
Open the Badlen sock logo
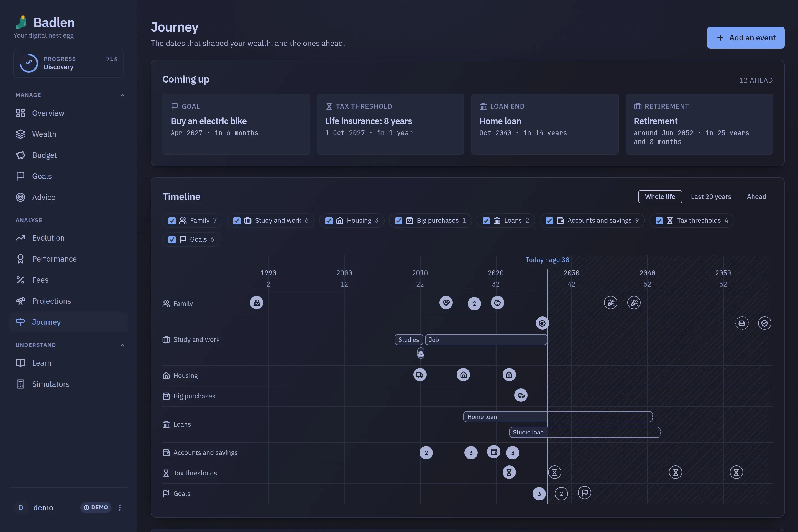(21, 22)
